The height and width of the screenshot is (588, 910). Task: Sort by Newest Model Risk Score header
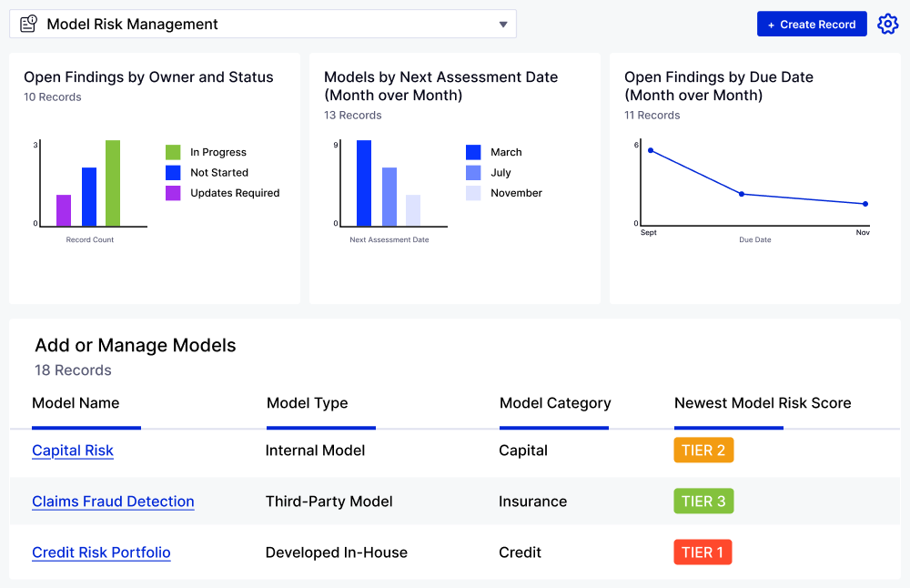pos(763,403)
